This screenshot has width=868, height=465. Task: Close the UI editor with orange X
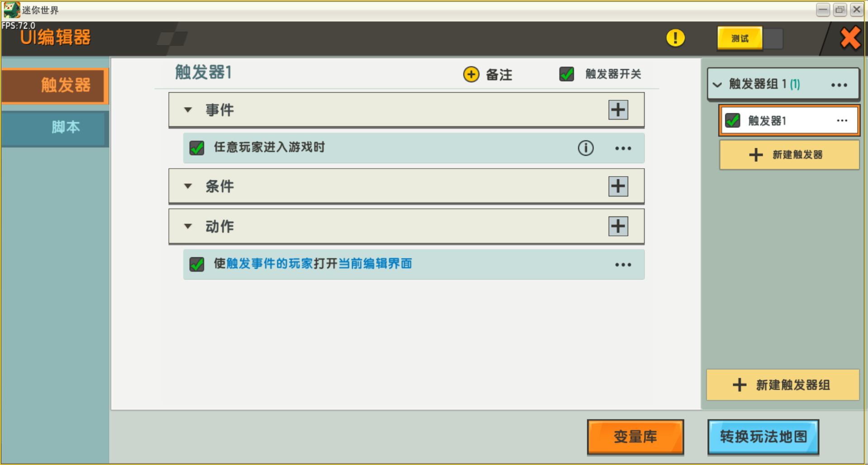(850, 38)
